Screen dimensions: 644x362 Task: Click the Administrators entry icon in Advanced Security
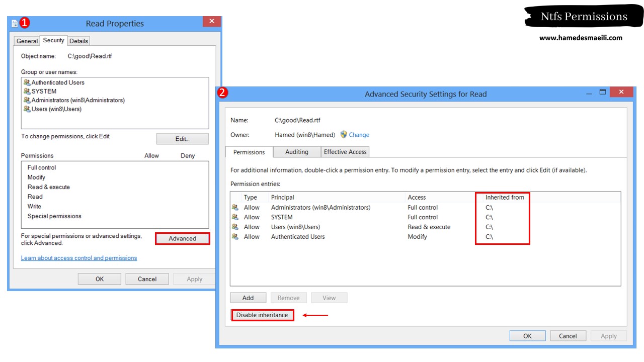point(235,208)
